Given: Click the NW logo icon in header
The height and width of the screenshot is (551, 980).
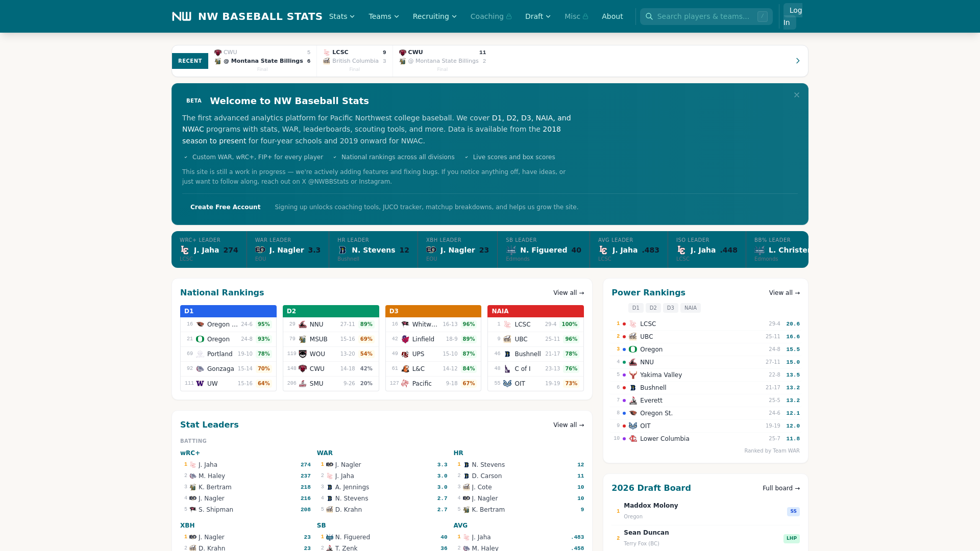Looking at the screenshot, I should click(182, 16).
